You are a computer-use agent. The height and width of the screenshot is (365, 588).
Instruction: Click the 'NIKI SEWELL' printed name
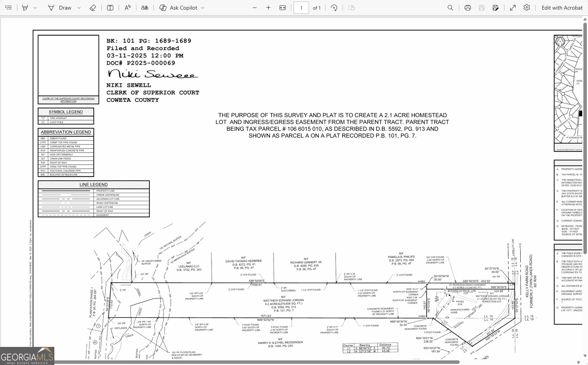pos(129,85)
